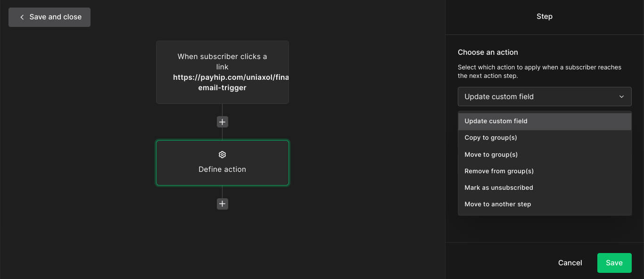Choose Copy to group(s) option
Viewport: 644px width, 279px height.
[491, 138]
